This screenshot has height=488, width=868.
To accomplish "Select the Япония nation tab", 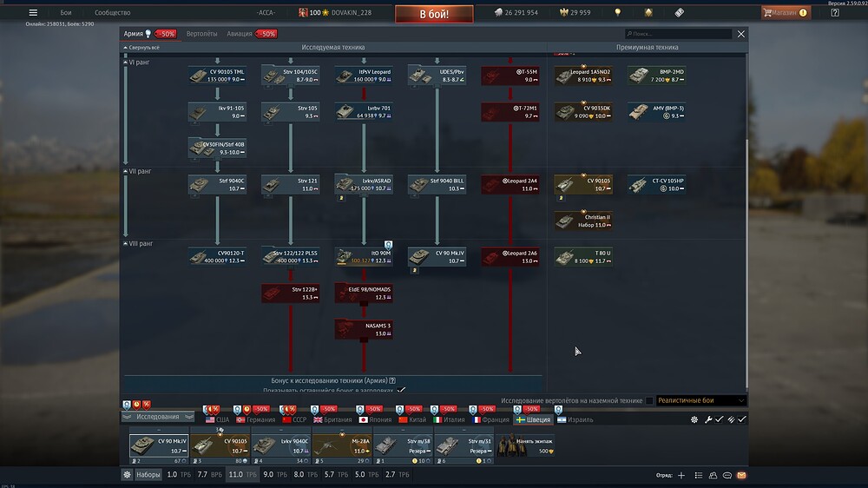I will (375, 420).
